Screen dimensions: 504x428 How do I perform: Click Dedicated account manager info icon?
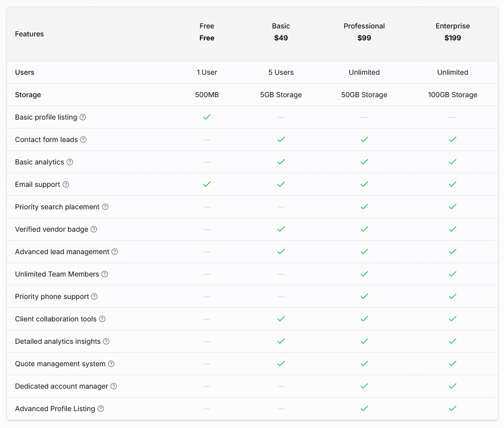114,386
